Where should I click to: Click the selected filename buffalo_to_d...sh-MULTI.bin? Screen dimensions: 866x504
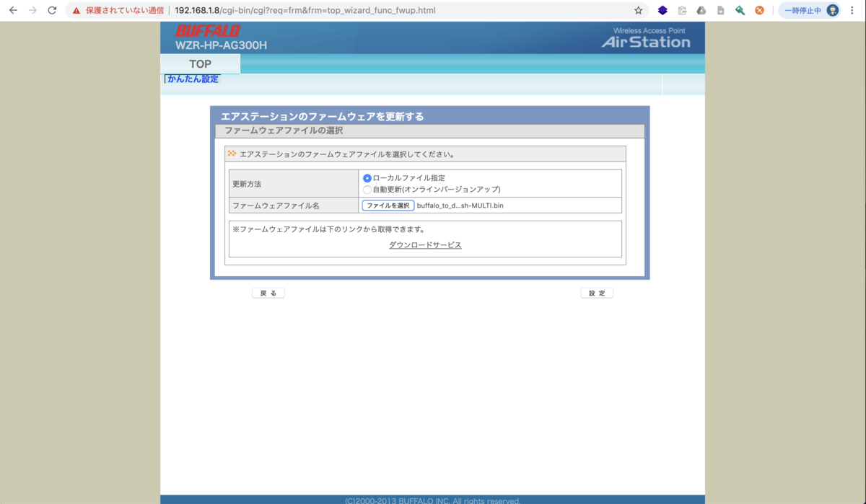[460, 205]
